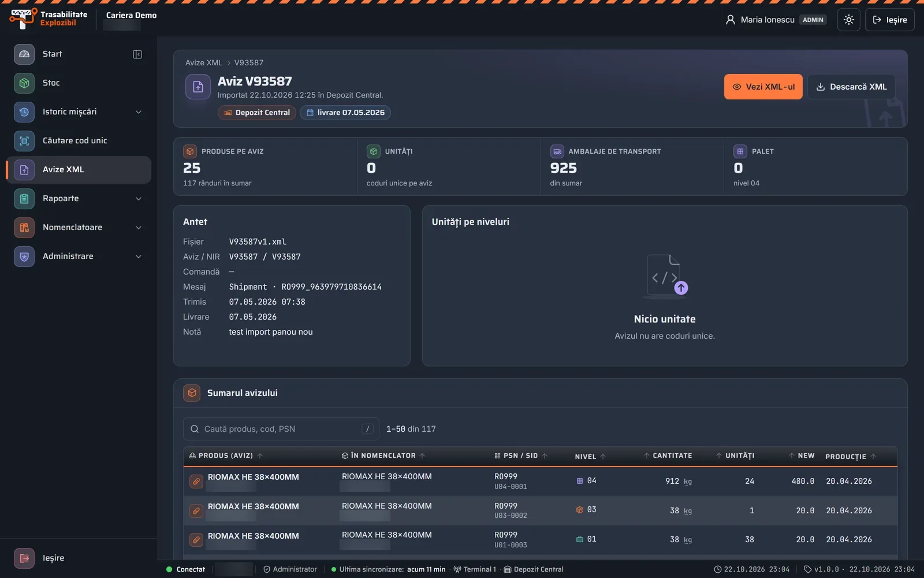Viewport: 924px width, 578px height.
Task: Go to the Stoc menu item
Action: tap(79, 83)
